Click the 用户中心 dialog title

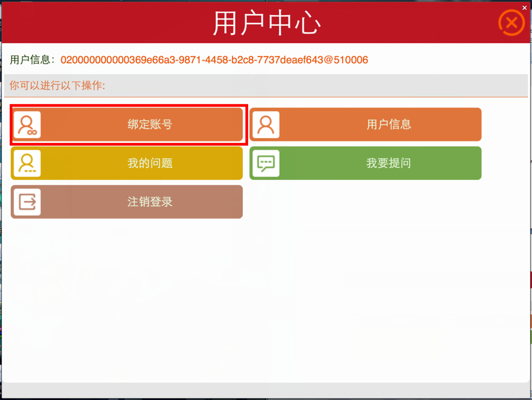point(266,22)
